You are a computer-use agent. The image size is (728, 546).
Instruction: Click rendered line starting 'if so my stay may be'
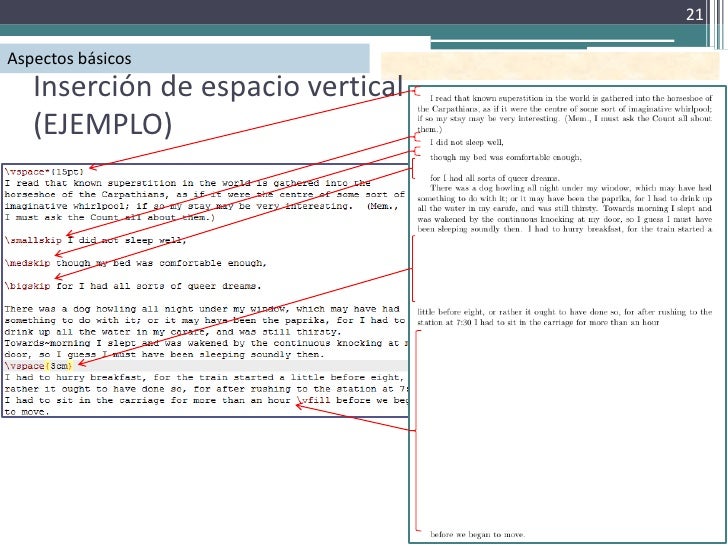coord(565,119)
